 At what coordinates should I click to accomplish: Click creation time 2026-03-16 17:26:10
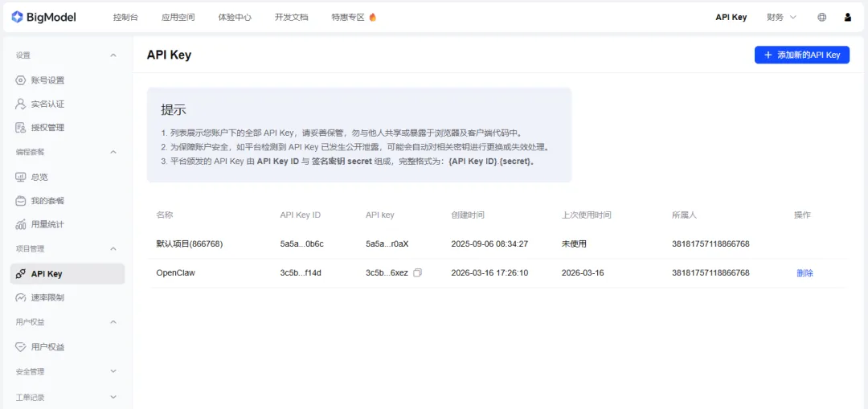coord(489,273)
